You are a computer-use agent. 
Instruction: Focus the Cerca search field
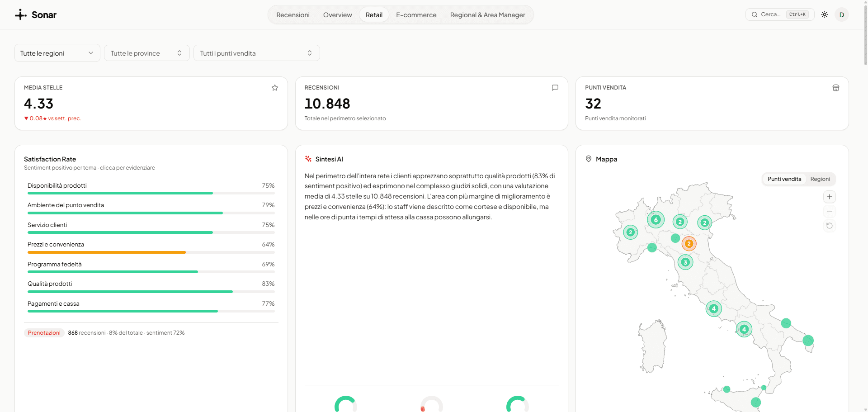780,14
